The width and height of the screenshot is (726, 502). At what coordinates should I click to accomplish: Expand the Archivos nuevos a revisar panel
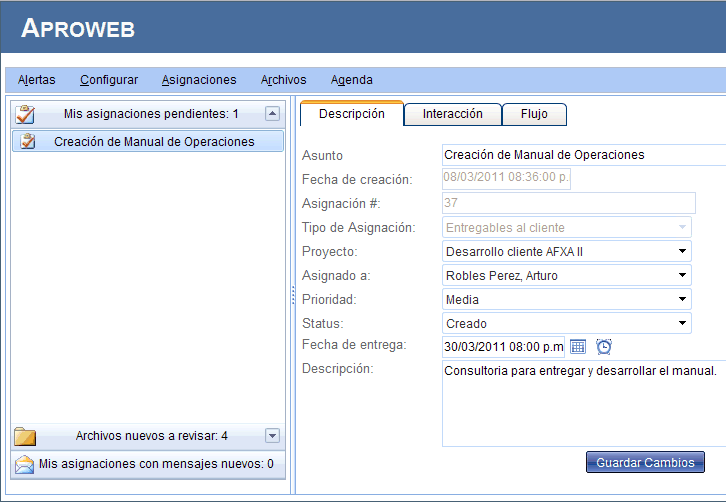point(272,436)
